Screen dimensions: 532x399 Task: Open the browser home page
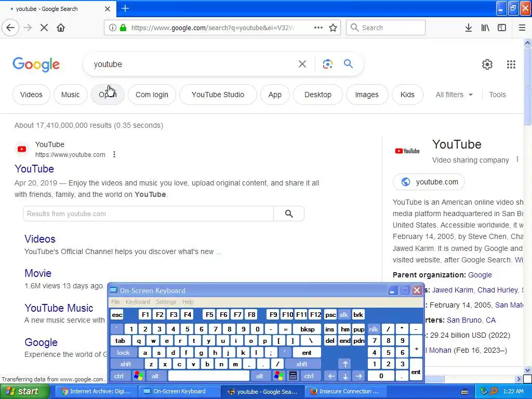click(61, 28)
